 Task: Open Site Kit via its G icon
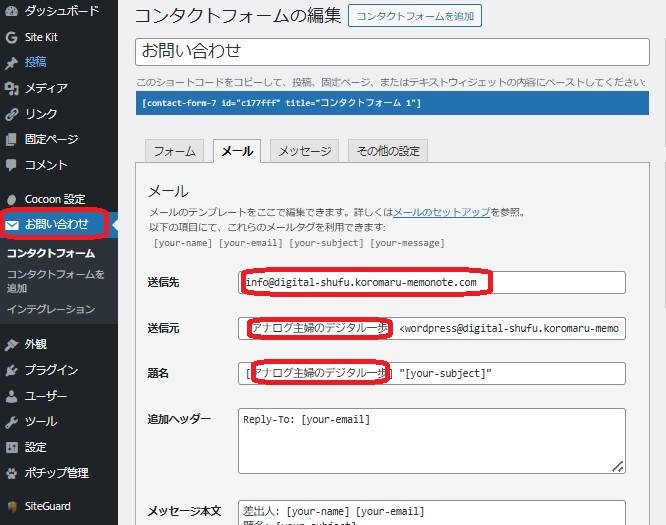pyautogui.click(x=12, y=37)
